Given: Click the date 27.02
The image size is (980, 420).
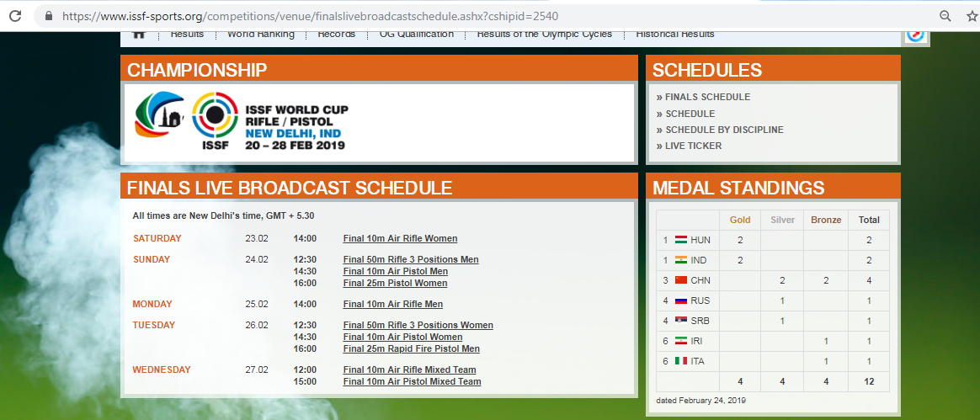Looking at the screenshot, I should point(256,369).
